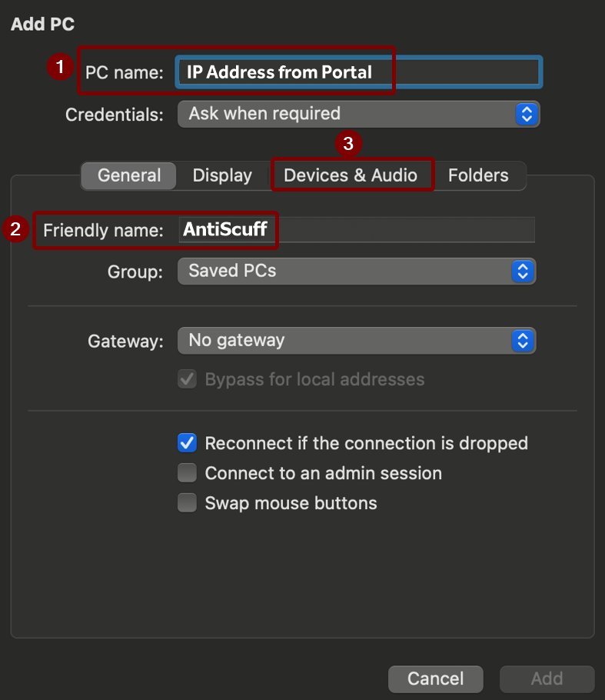This screenshot has height=700, width=605.
Task: Toggle Bypass for local addresses checkbox
Action: tap(188, 379)
